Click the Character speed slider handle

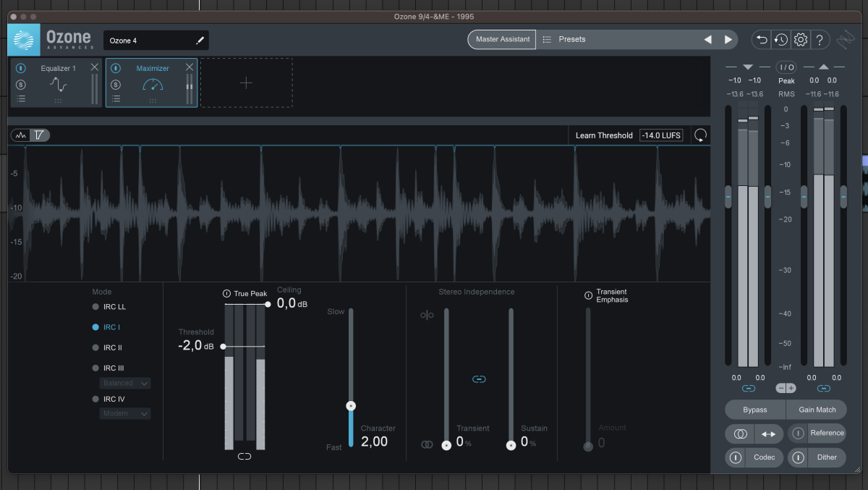(351, 406)
